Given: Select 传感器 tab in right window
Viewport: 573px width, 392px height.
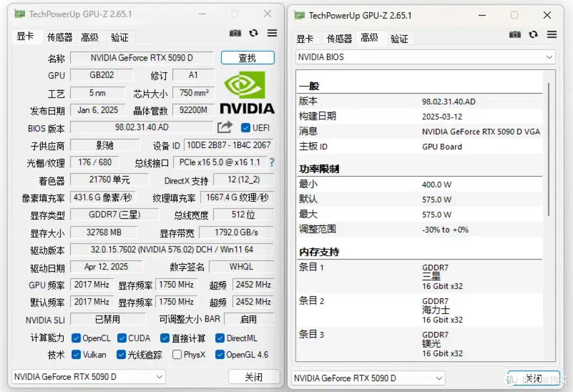Looking at the screenshot, I should (339, 39).
